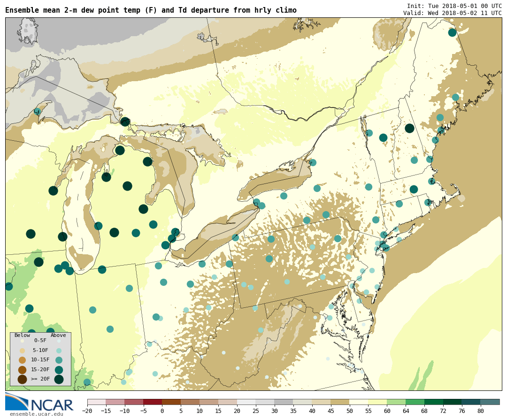
Task: Pick the dark red swatch between -5 and 0
Action: click(x=153, y=402)
